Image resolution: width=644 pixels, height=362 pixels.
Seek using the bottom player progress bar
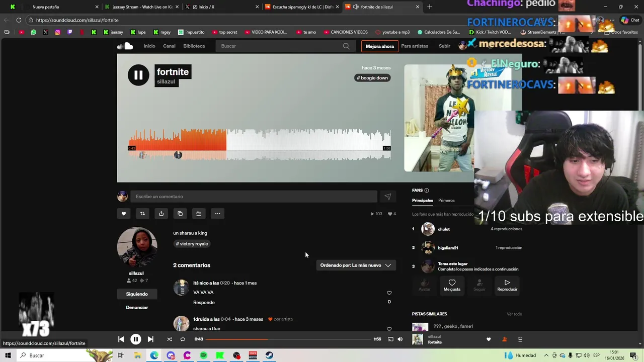[x=288, y=339]
